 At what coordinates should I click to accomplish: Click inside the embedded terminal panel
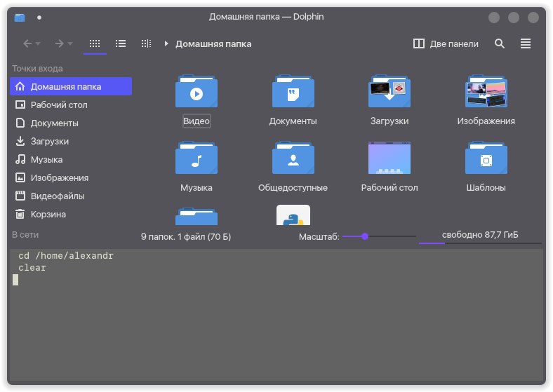tap(276, 316)
